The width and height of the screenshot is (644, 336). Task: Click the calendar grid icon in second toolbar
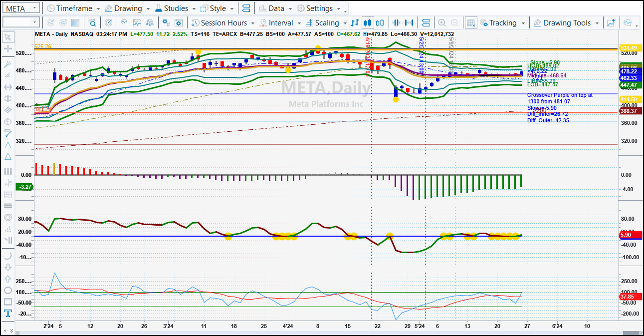75,22
